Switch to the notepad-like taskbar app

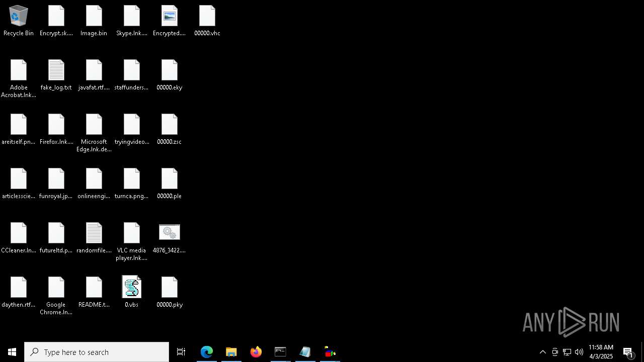tap(305, 352)
